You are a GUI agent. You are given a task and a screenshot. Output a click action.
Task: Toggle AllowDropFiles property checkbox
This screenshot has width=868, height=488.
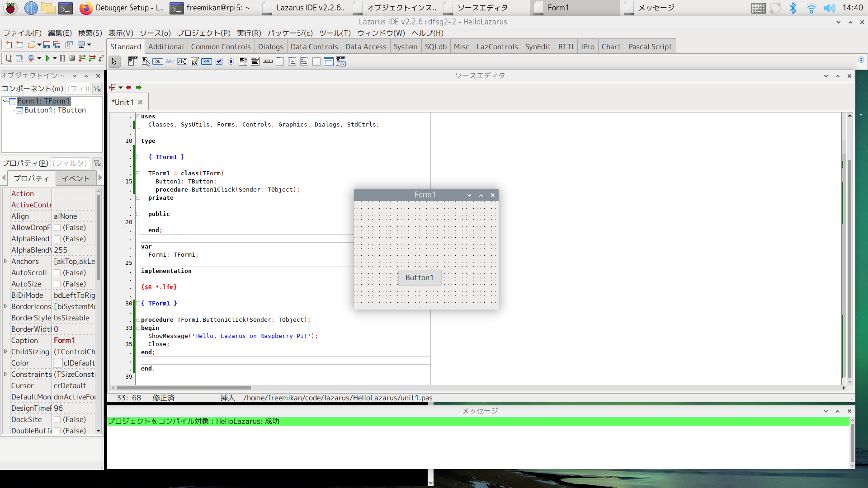(x=57, y=228)
